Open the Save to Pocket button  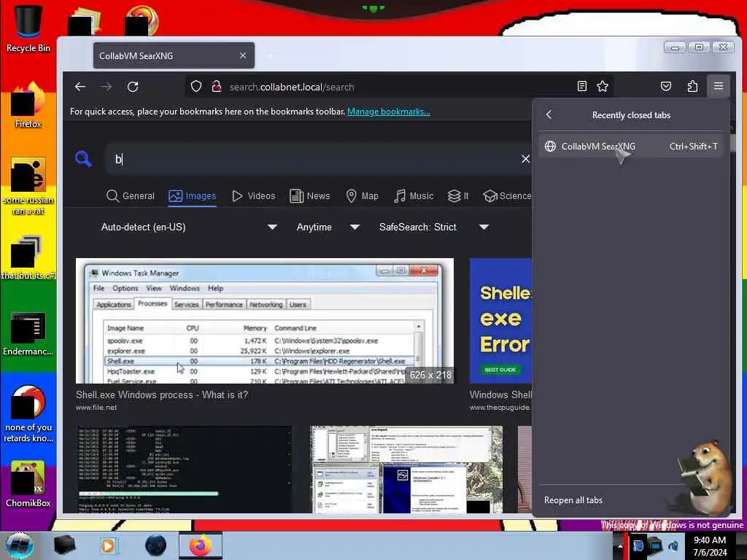pyautogui.click(x=665, y=86)
